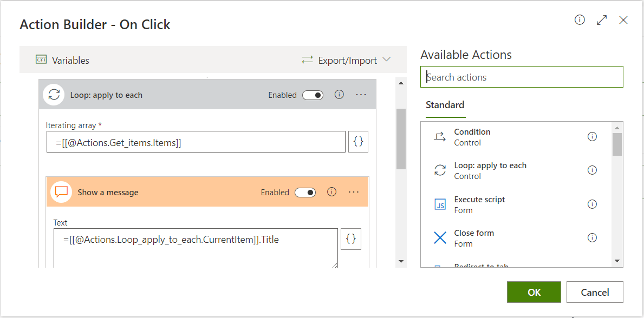Open the Loop action's more options menu
Screen dimensions: 644x318
361,95
